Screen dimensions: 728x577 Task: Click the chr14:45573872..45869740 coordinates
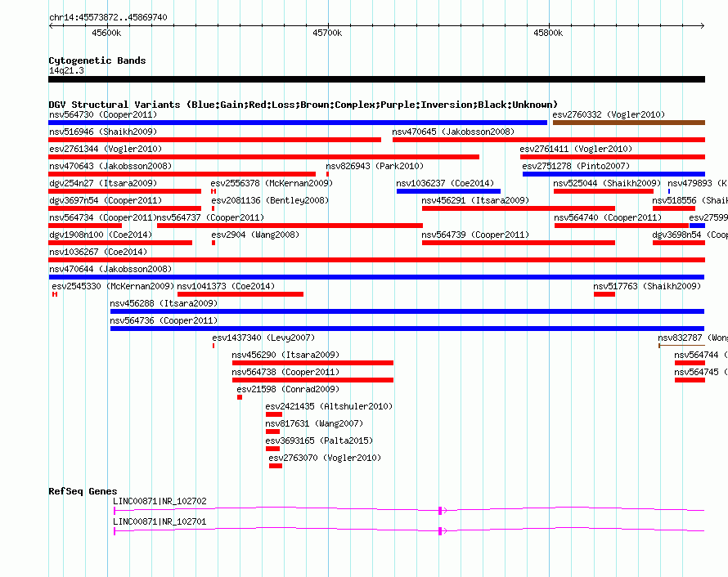(x=108, y=18)
